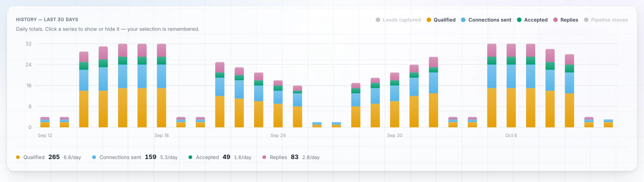The width and height of the screenshot is (644, 182).
Task: Click the small Sep 12 bar
Action: click(x=45, y=122)
